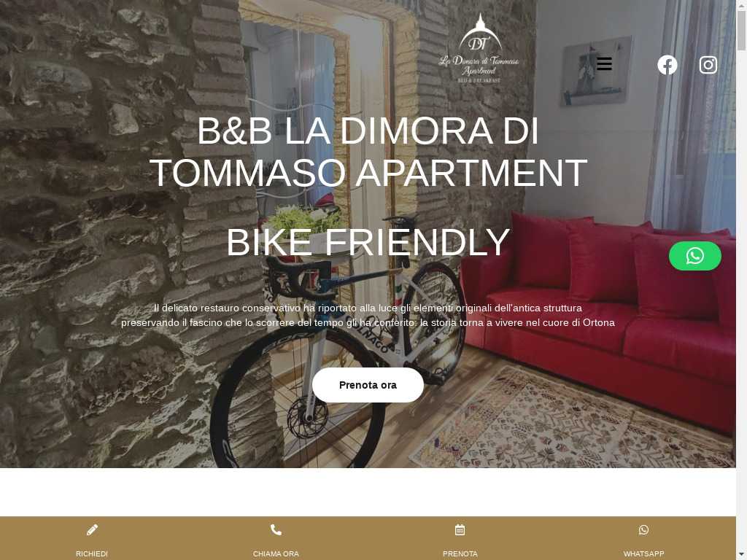The height and width of the screenshot is (560, 747).
Task: Open the Instagram profile icon
Action: click(708, 65)
